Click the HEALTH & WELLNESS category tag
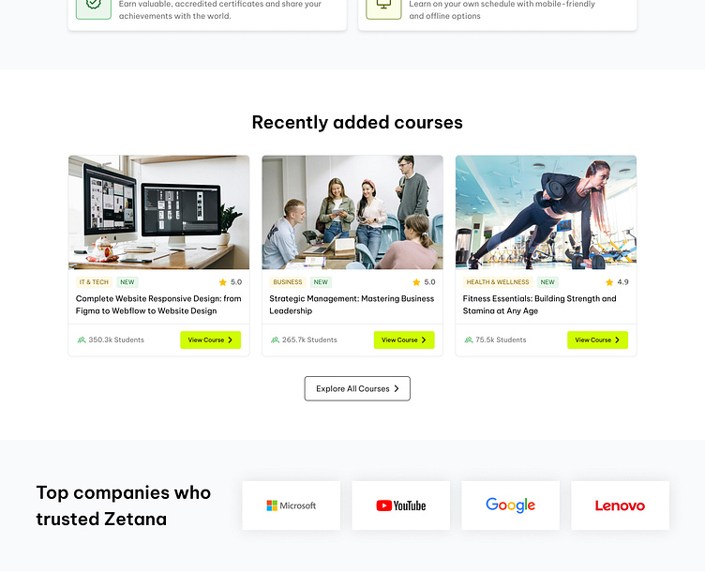This screenshot has height=588, width=705. 498,282
